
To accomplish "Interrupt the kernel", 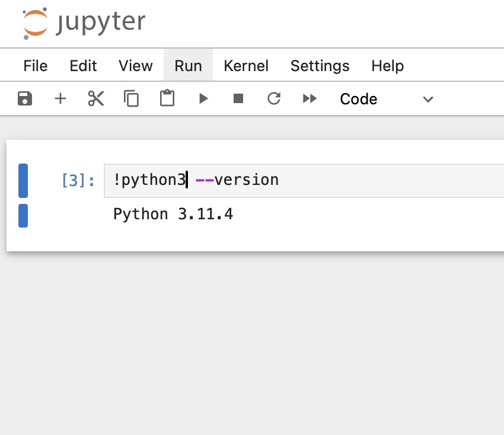I will pos(238,98).
